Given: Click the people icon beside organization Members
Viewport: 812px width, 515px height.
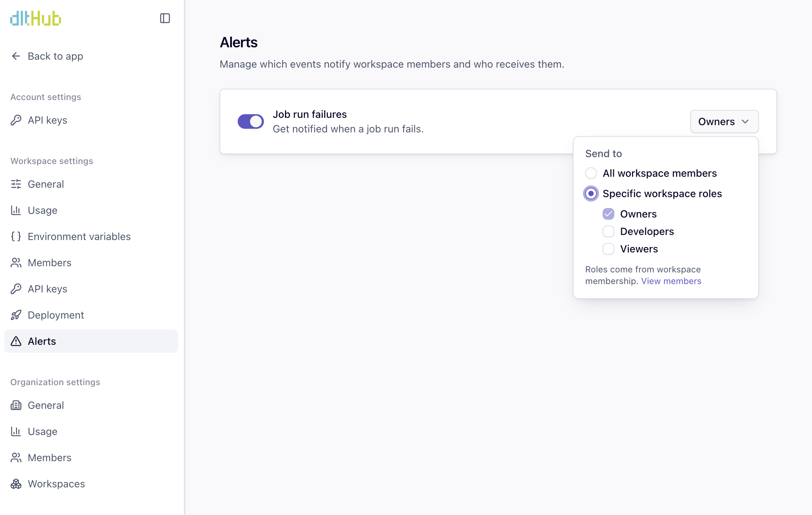Looking at the screenshot, I should [16, 458].
